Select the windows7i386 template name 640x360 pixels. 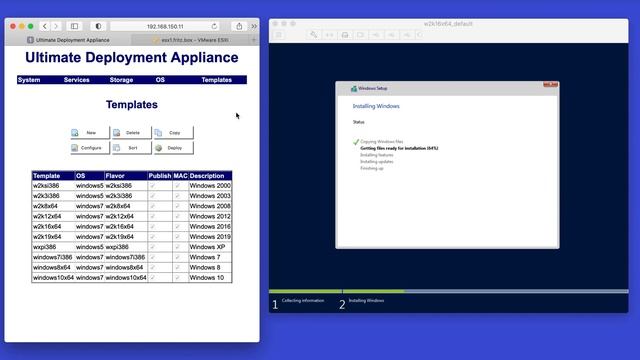click(x=52, y=257)
